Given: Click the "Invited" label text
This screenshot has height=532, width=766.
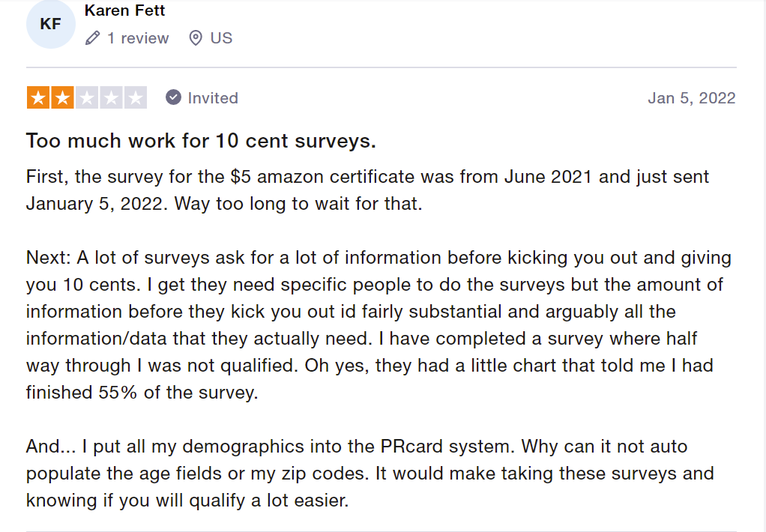Looking at the screenshot, I should coord(213,98).
